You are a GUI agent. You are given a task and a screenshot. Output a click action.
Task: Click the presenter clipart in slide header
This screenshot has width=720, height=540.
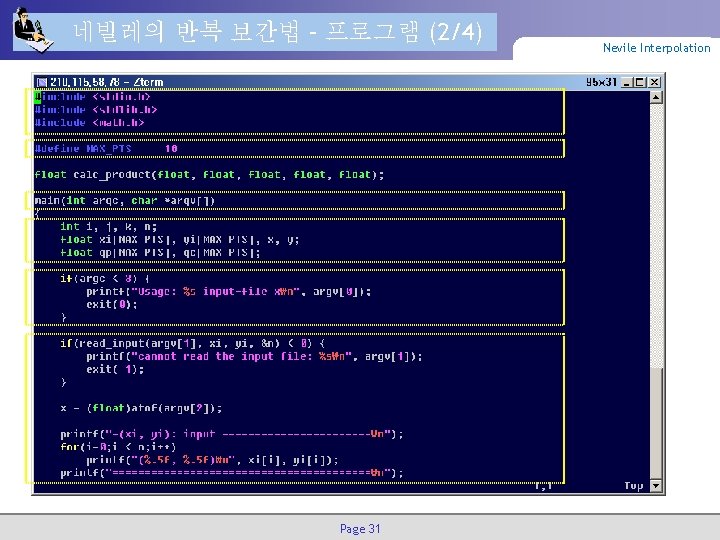pos(32,30)
